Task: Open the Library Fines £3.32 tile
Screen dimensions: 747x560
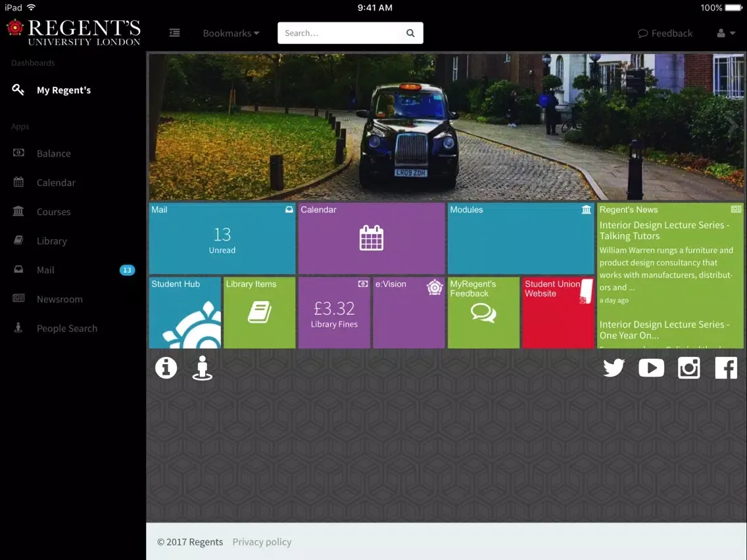Action: [335, 313]
